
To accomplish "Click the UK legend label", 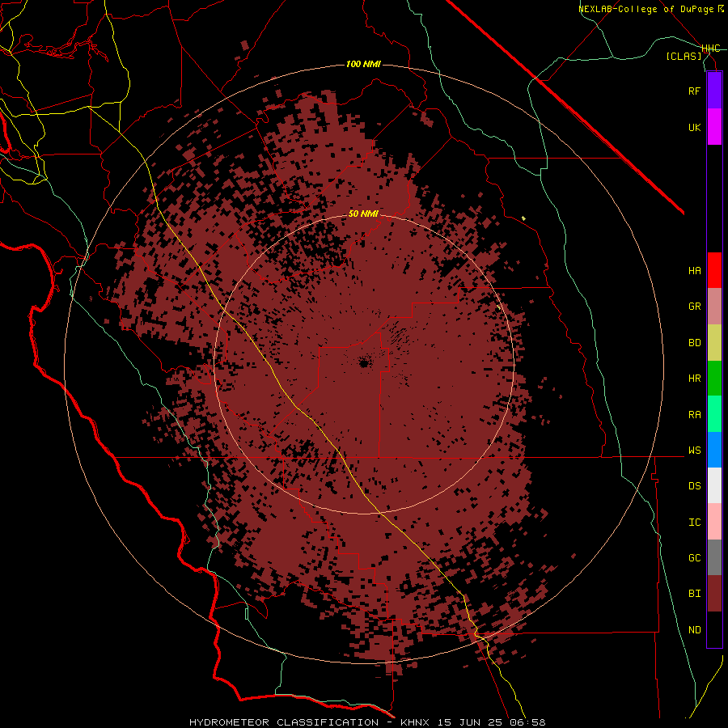I will (x=694, y=127).
